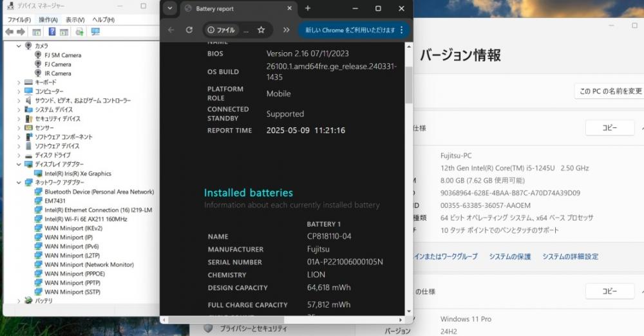This screenshot has height=336, width=644.
Task: Select the ソフトウェア コンポーネント category
Action: pyautogui.click(x=64, y=137)
